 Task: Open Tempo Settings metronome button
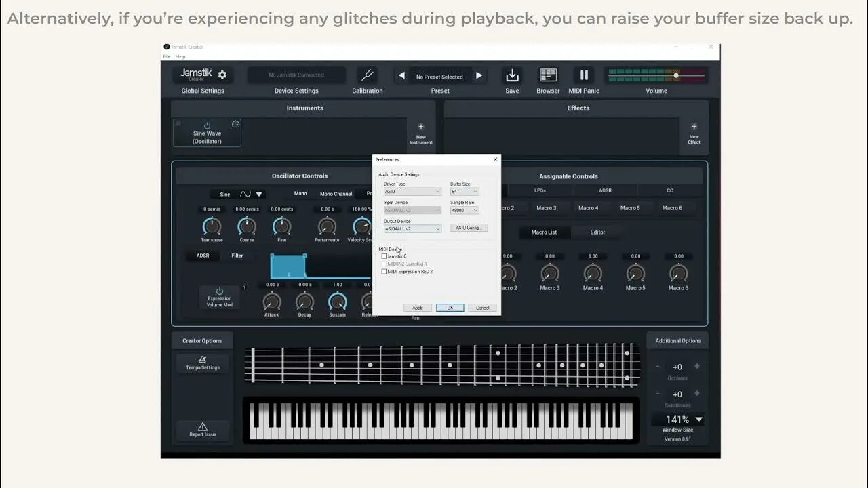pos(202,363)
